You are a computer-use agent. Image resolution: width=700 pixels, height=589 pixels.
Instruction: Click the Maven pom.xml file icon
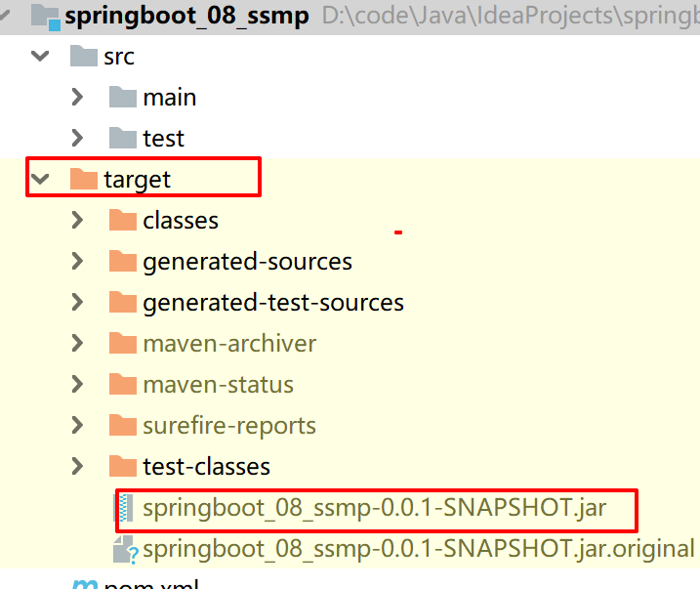point(84,584)
